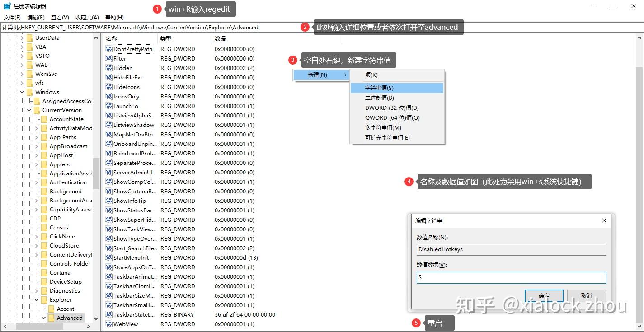Choose 字符串值(S) from the submenu
The height and width of the screenshot is (332, 644).
pos(397,88)
